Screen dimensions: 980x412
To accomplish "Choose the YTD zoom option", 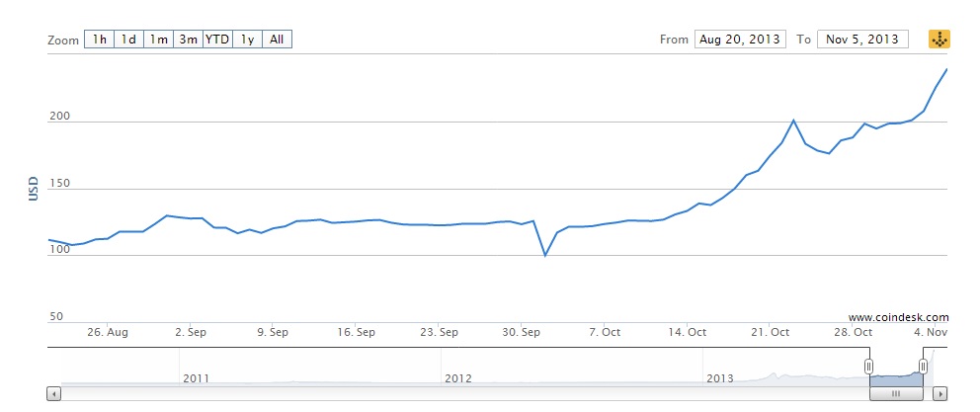I will click(x=217, y=40).
